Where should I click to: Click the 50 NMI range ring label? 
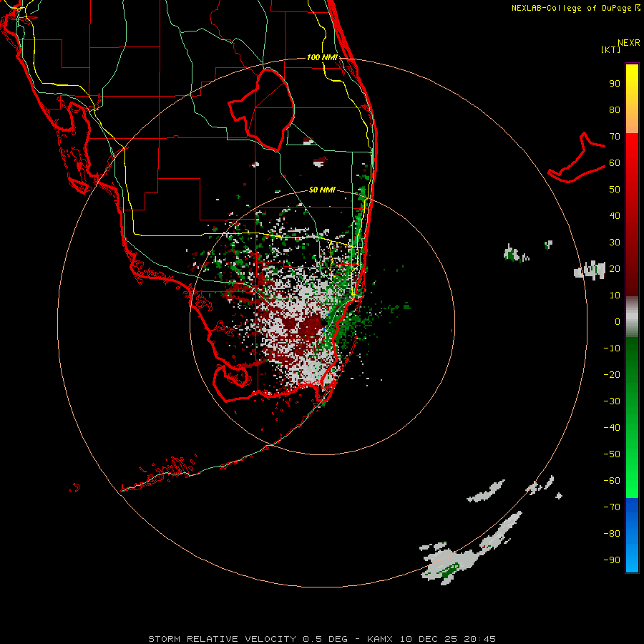322,190
